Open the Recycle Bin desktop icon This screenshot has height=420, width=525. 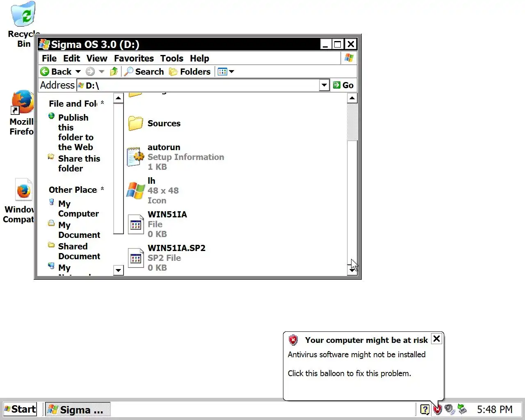tap(24, 14)
